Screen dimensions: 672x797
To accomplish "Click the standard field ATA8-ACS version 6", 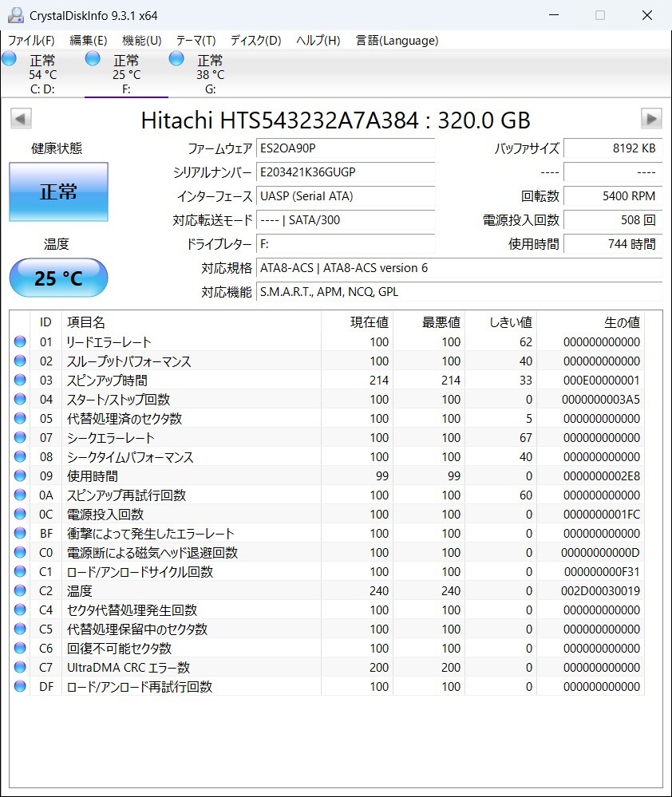I will (460, 268).
